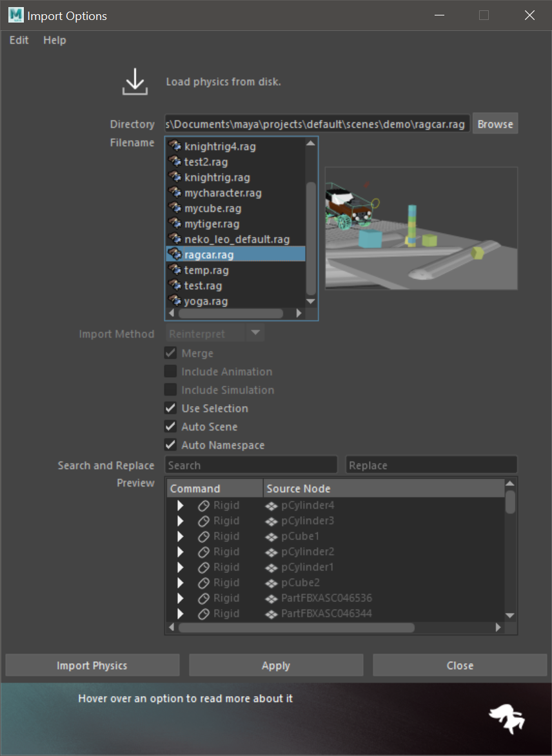Viewport: 552px width, 756px height.
Task: Click the file icon next to knightrig4.rag
Action: [175, 146]
